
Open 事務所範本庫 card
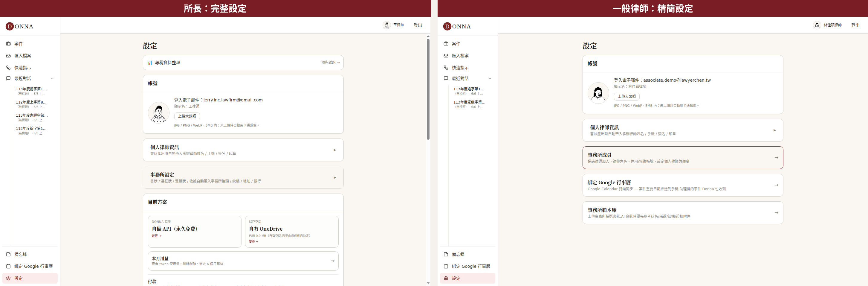(683, 213)
